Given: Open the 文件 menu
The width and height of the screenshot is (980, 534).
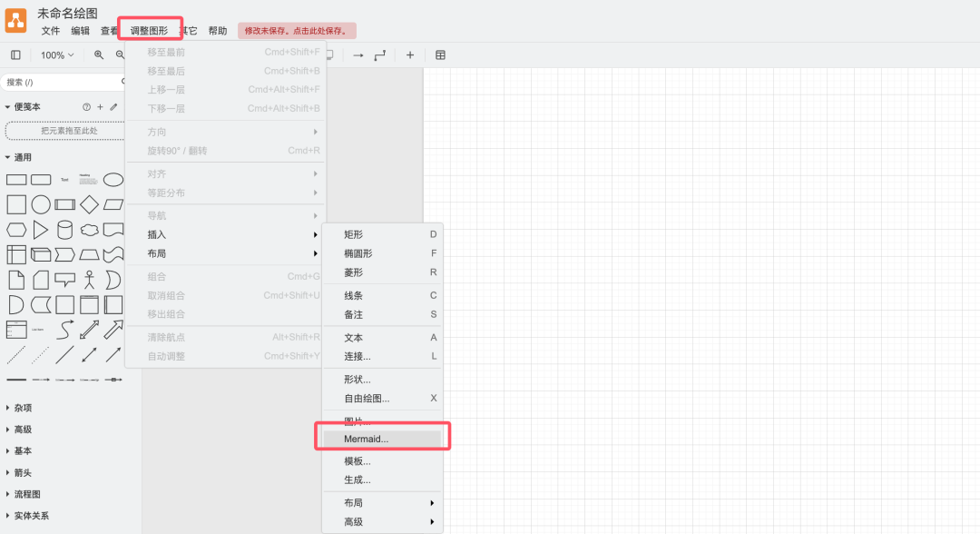Looking at the screenshot, I should [51, 31].
